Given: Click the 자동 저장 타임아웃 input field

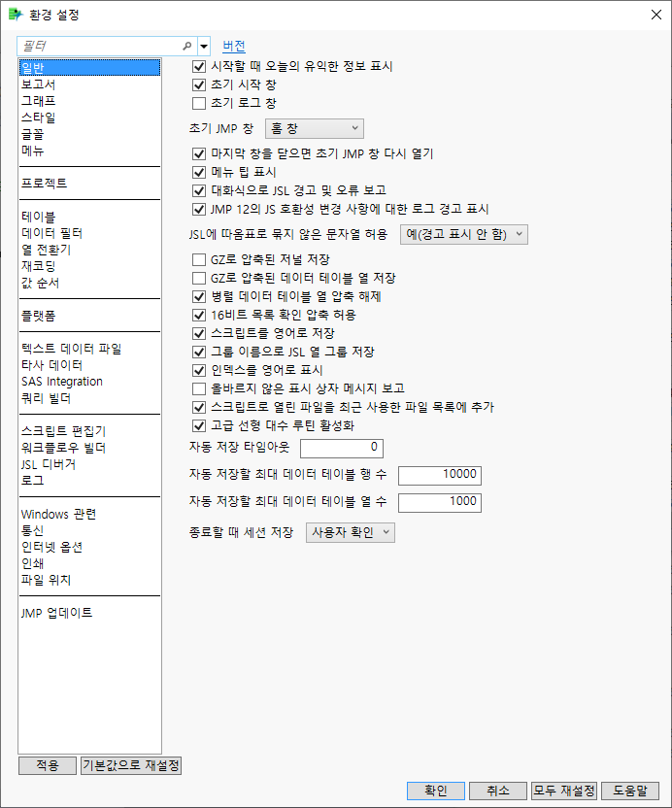Looking at the screenshot, I should pyautogui.click(x=342, y=448).
